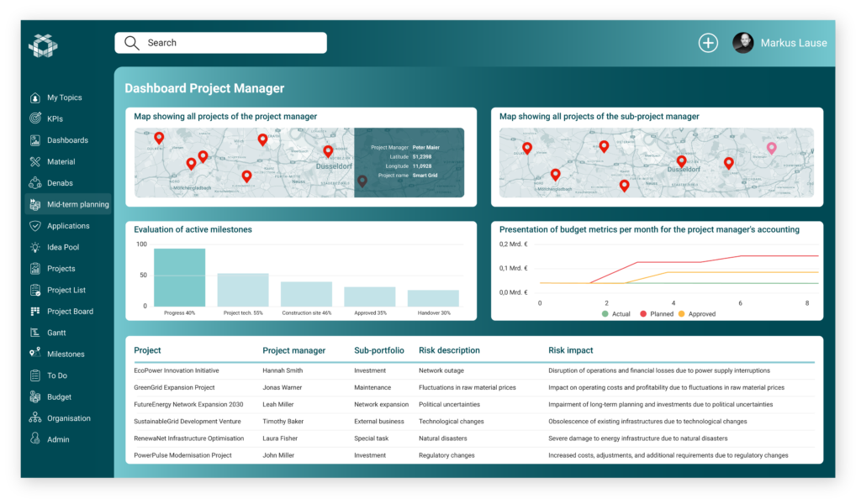
Task: Click the Idea Pool lightbulb icon
Action: coord(34,247)
